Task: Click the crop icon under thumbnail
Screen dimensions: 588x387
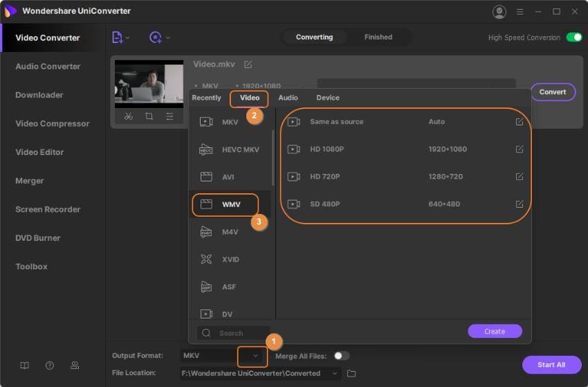Action: [149, 116]
